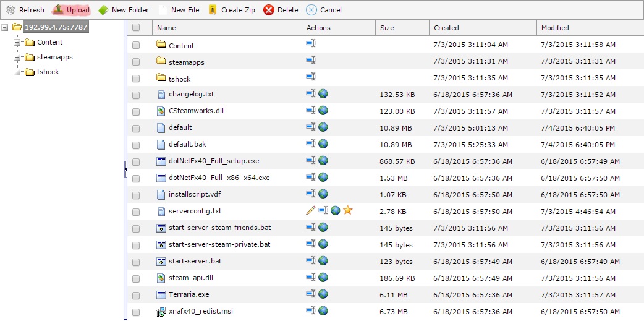The height and width of the screenshot is (321, 644).
Task: Open the tshock folder in file list
Action: click(179, 79)
